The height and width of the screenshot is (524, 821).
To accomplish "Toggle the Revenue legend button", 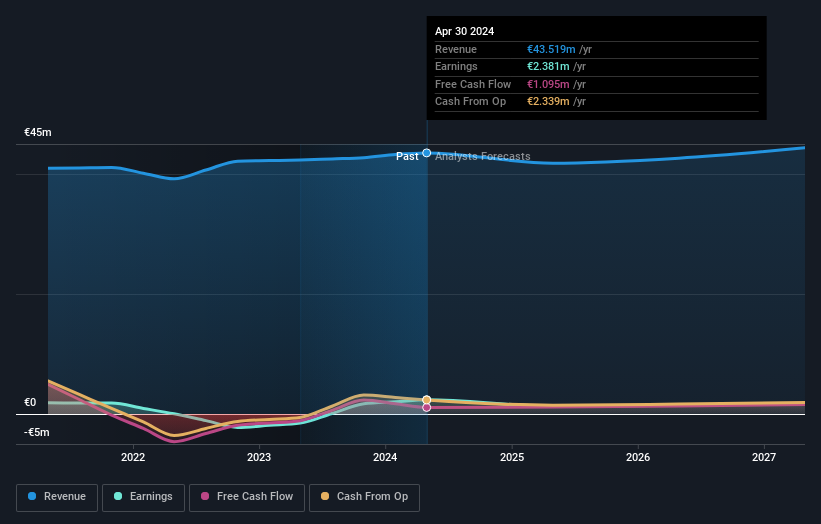I will (57, 497).
